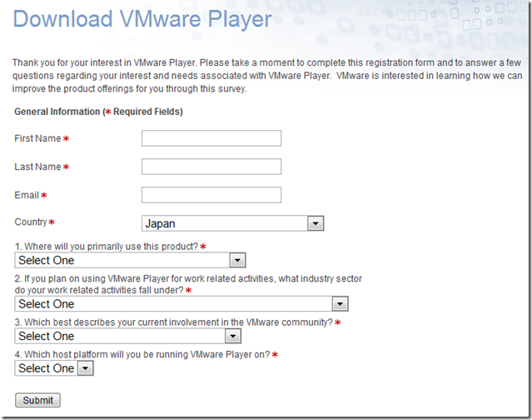Click question 4 host platform text
This screenshot has height=420, width=532.
[142, 354]
